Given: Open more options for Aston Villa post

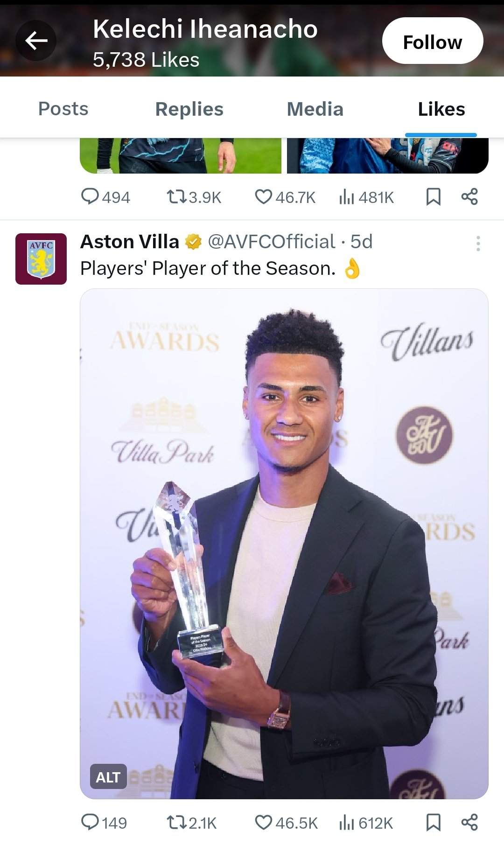Looking at the screenshot, I should coord(478,243).
